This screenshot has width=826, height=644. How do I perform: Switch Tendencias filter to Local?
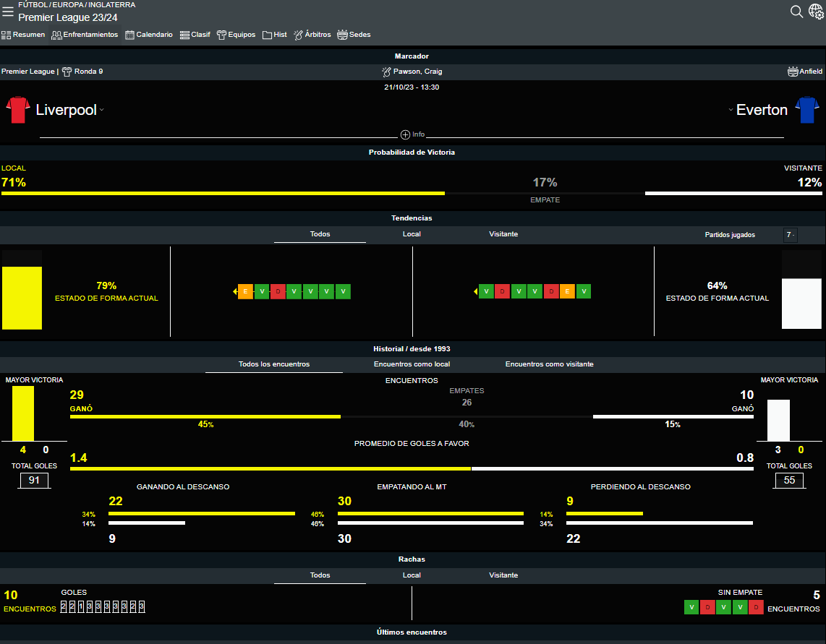[x=412, y=234]
